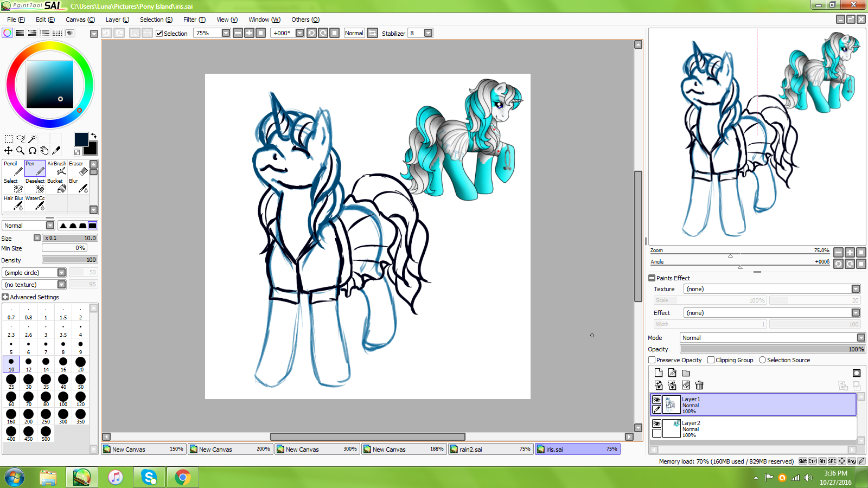Open the Layer menu

point(117,20)
